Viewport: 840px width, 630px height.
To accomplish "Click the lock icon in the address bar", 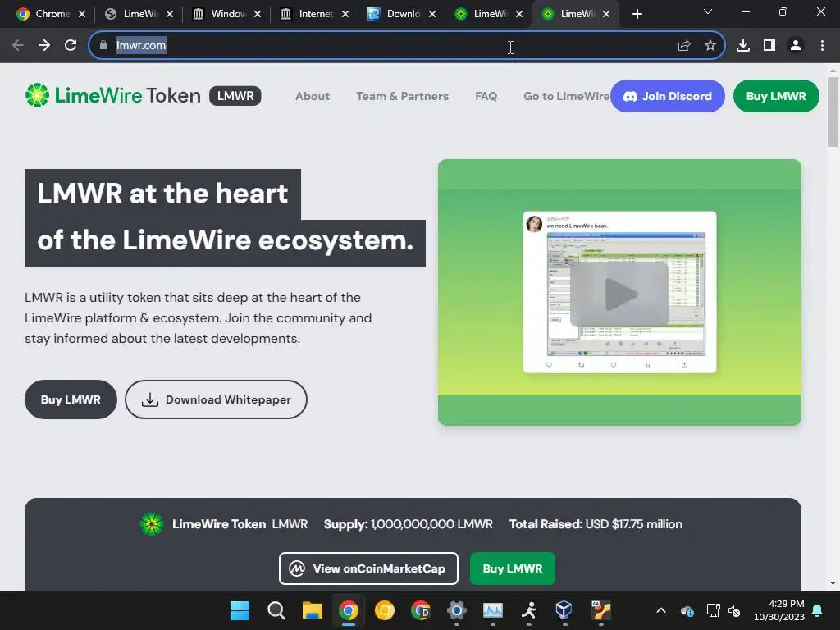I will tap(103, 46).
